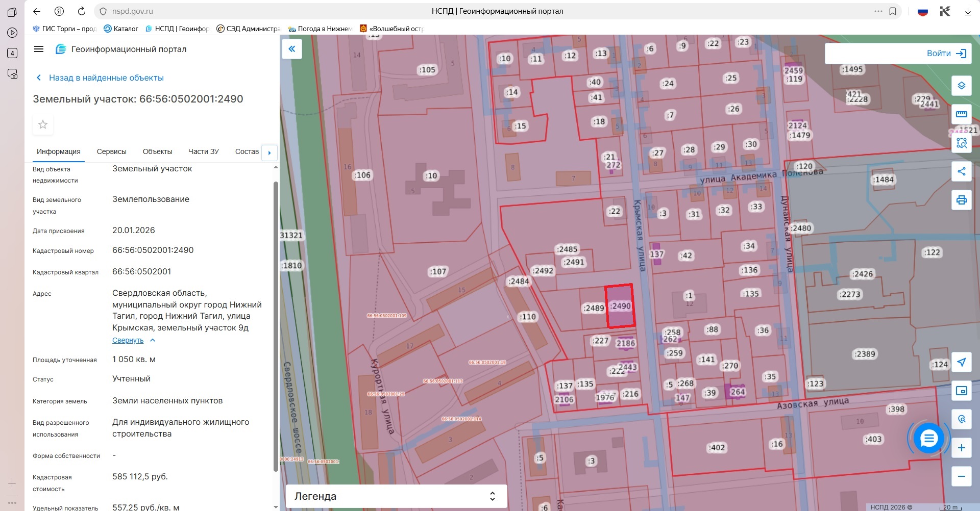
Task: Center map on my location
Action: pos(961,362)
